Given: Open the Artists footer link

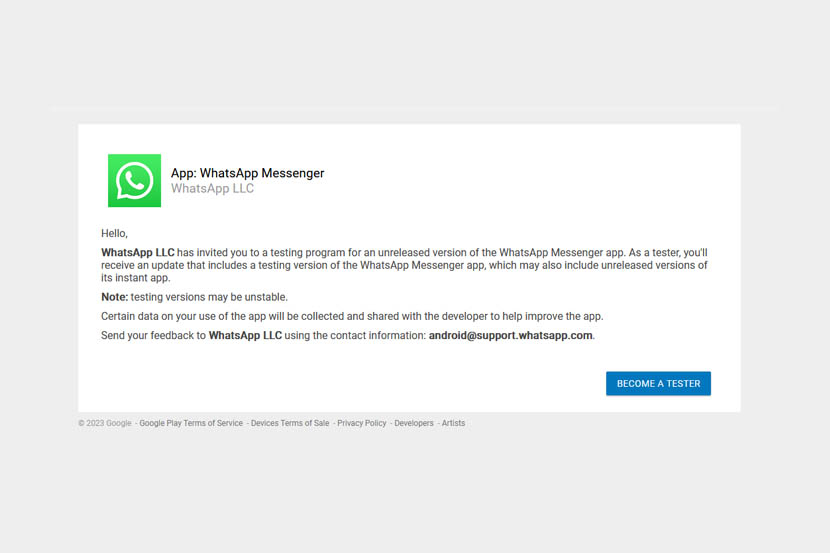Looking at the screenshot, I should pyautogui.click(x=454, y=423).
